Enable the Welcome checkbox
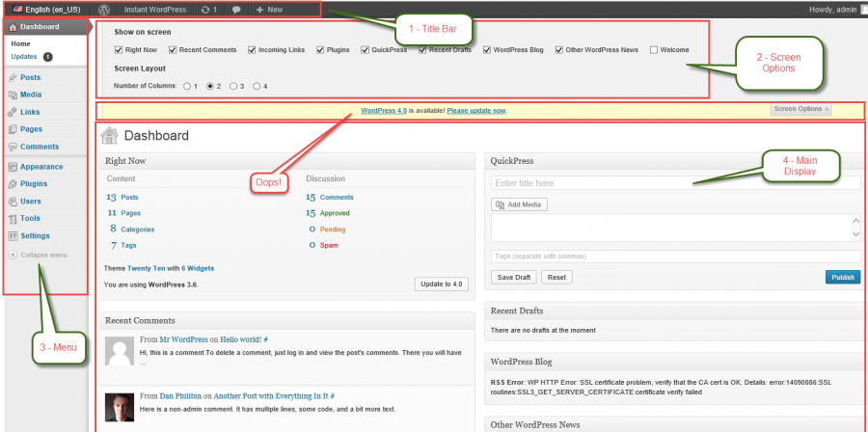 [654, 50]
